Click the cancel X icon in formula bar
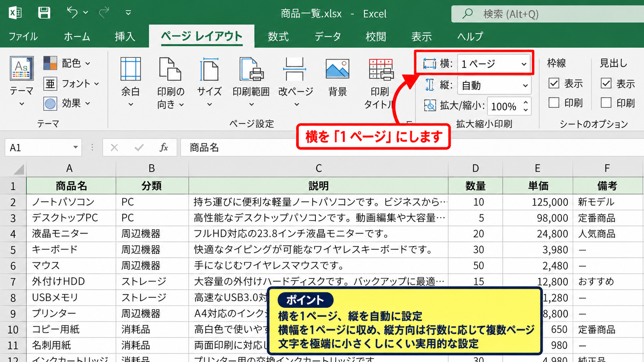 pyautogui.click(x=114, y=147)
